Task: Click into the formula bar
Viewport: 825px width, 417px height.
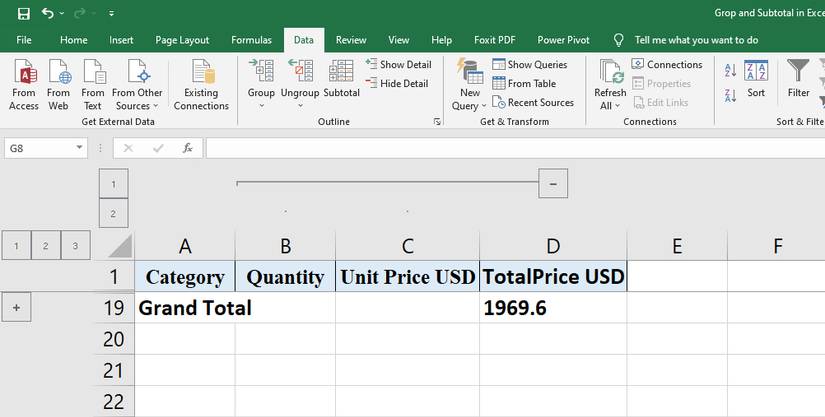Action: [x=515, y=148]
